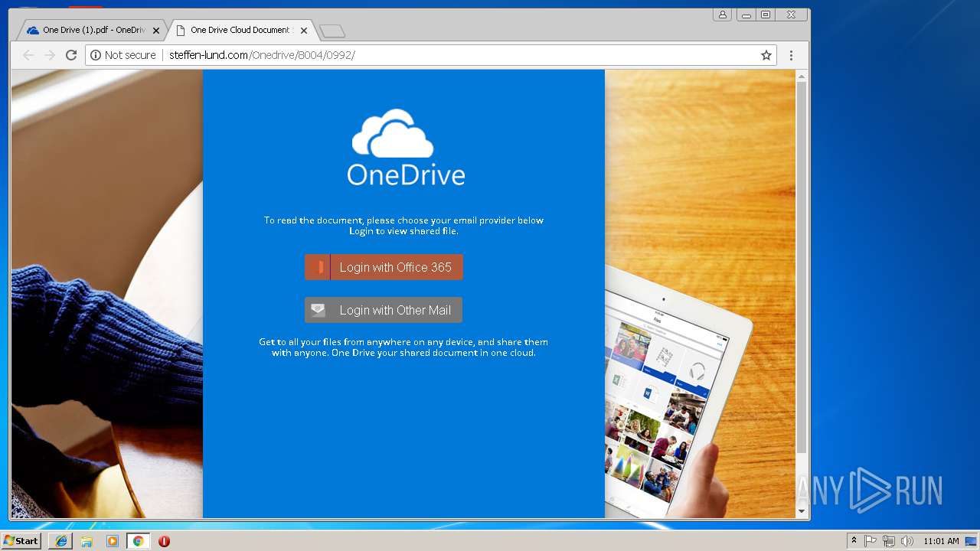Screen dimensions: 980x551
Task: Launch Internet Explorer from the taskbar
Action: (61, 541)
